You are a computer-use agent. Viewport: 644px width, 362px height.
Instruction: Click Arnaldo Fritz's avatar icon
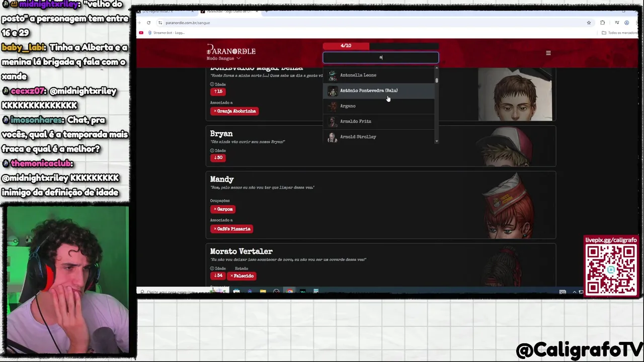tap(332, 122)
